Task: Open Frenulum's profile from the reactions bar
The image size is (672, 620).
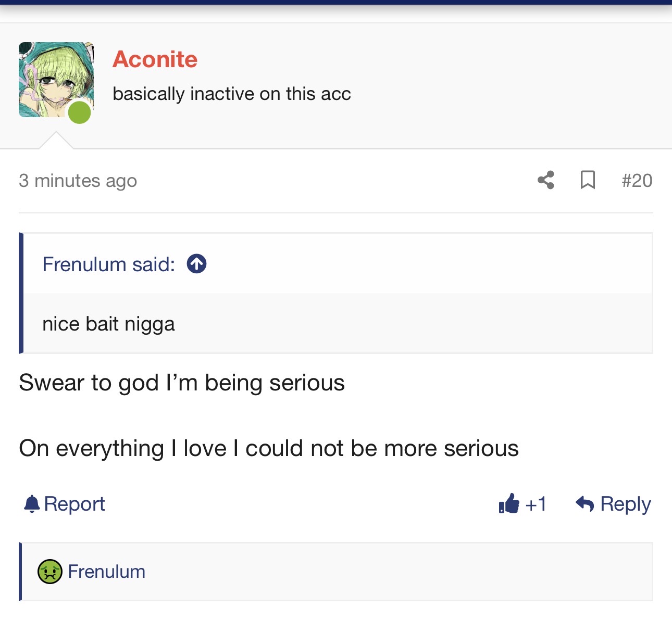Action: click(x=107, y=572)
